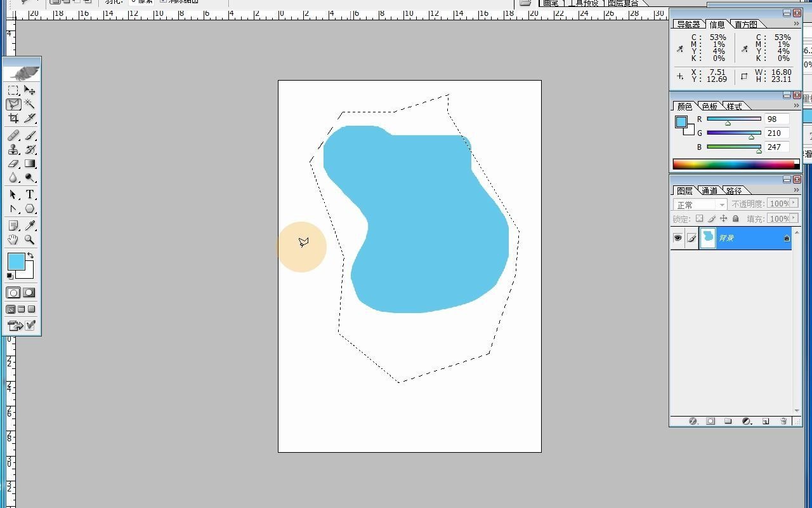Switch to the 路径 tab
Viewport: 812px width, 508px height.
click(734, 190)
